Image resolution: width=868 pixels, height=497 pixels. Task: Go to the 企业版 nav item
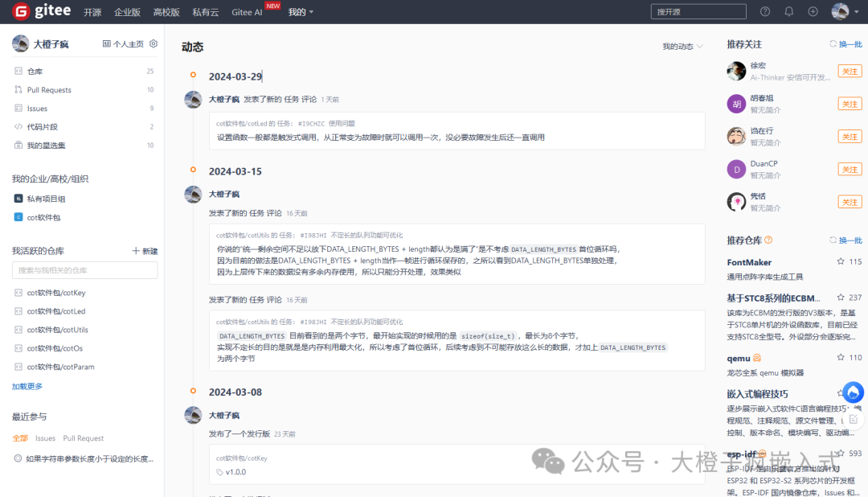[x=127, y=12]
